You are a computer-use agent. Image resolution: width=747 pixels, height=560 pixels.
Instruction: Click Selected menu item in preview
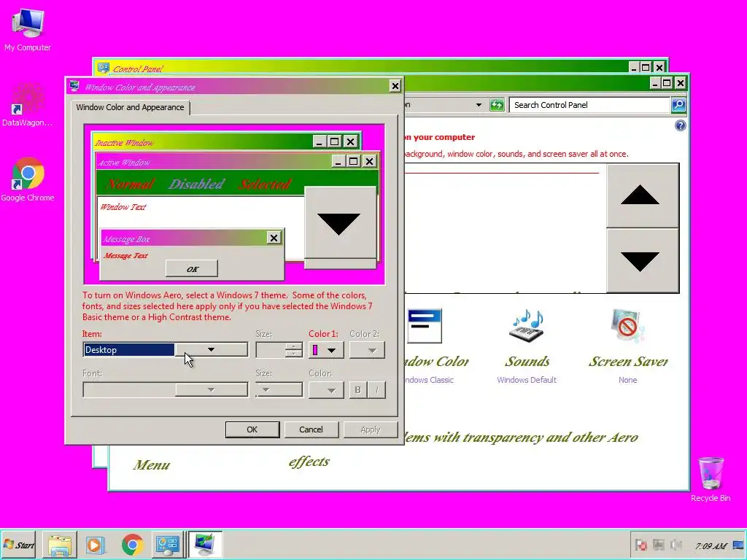click(265, 184)
